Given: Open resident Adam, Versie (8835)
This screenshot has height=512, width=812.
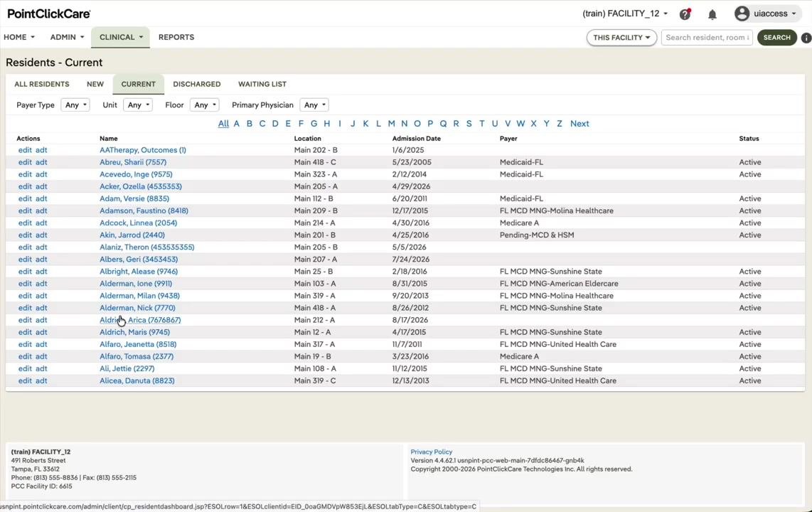Looking at the screenshot, I should coord(134,199).
